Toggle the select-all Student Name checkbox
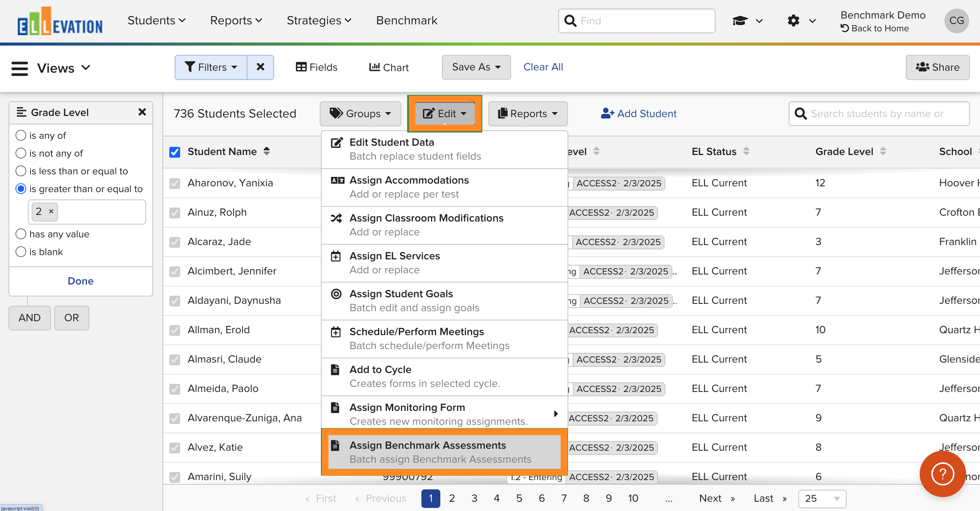 [175, 152]
